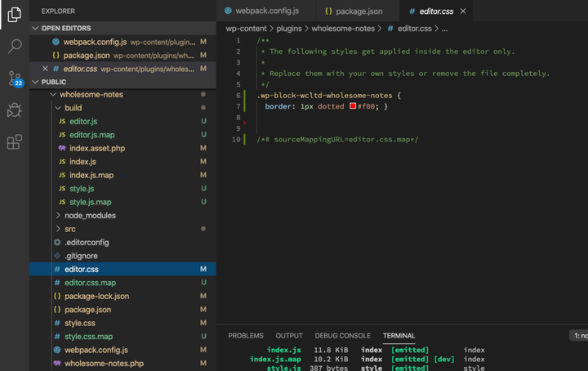
Task: Open the .editorconfig file
Action: tap(122, 243)
